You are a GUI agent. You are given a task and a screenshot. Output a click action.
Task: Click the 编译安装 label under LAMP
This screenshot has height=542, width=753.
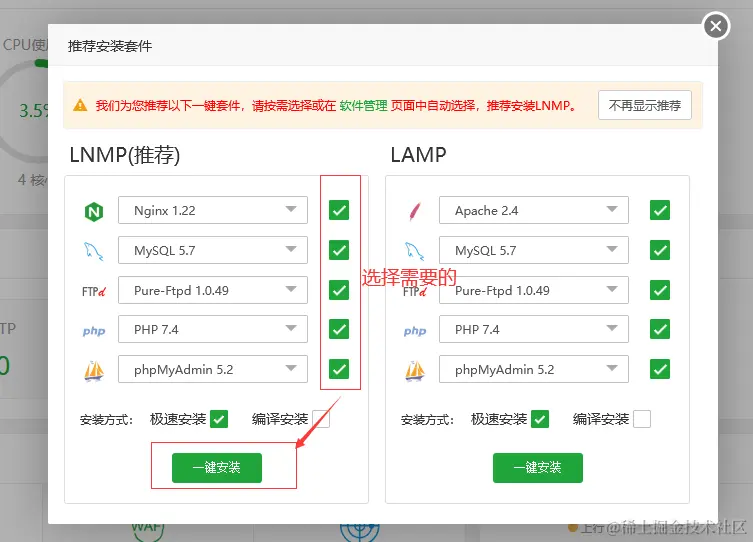(601, 419)
